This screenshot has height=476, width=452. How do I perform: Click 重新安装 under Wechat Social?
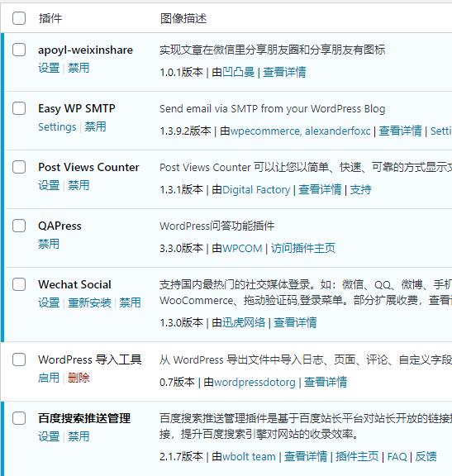point(89,302)
